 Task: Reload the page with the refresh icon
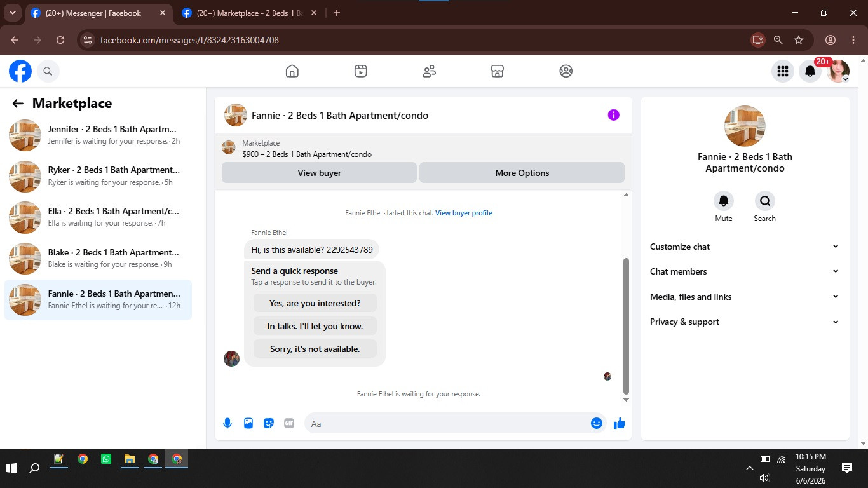[x=60, y=40]
